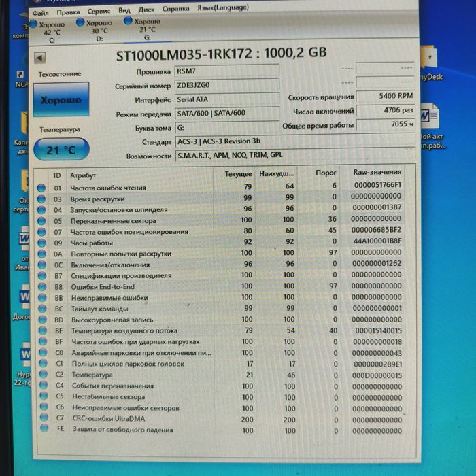Click the Возможности features field
The width and height of the screenshot is (476, 476).
(x=295, y=155)
